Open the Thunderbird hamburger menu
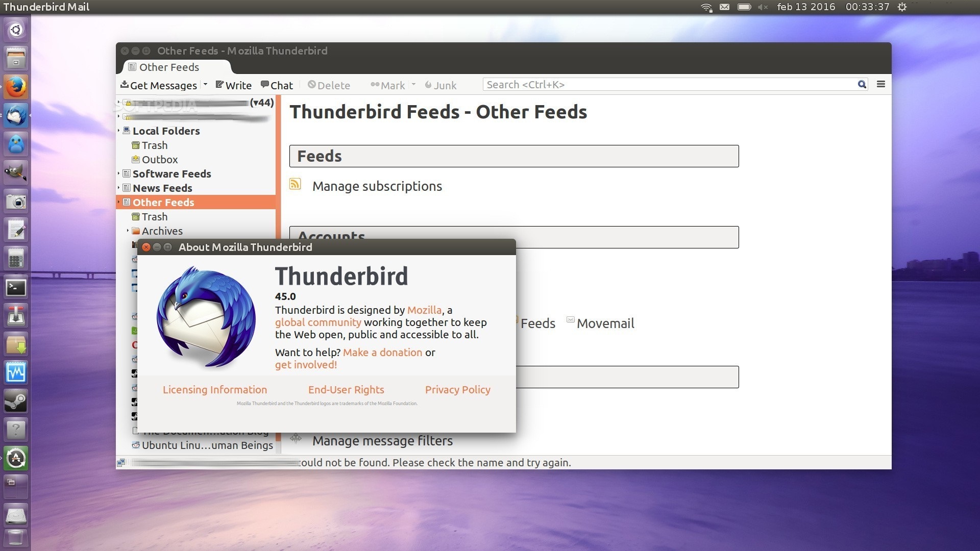This screenshot has height=551, width=980. click(881, 84)
